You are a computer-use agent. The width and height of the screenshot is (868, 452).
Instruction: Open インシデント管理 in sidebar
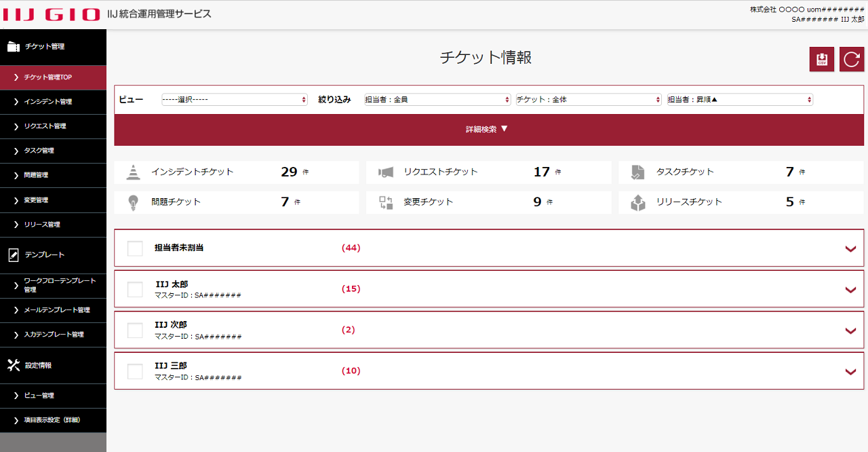click(53, 102)
